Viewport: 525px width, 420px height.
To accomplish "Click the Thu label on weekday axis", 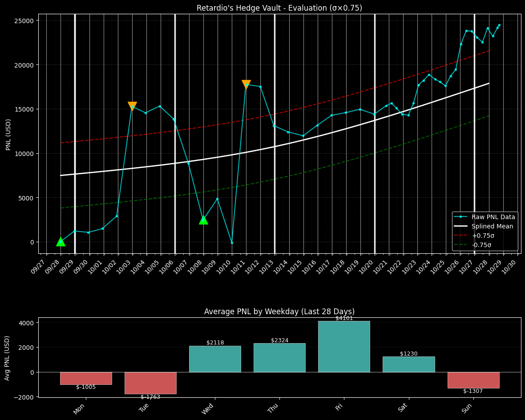I will [x=274, y=408].
